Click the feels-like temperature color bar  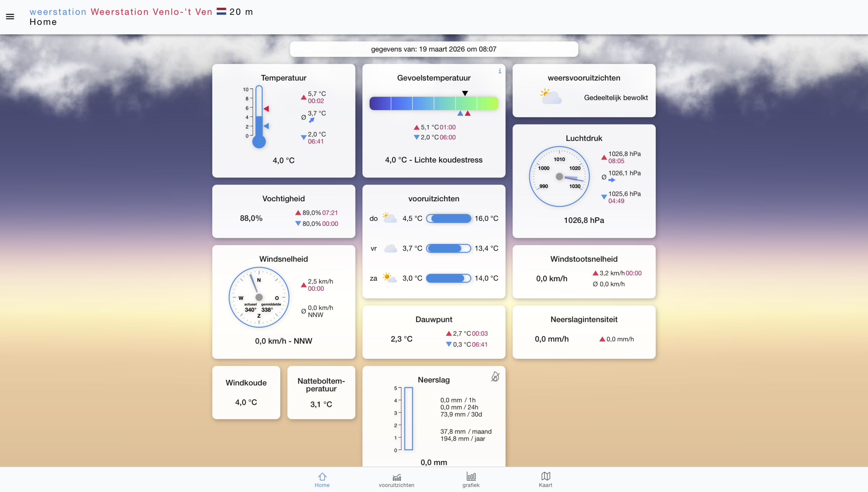click(434, 104)
